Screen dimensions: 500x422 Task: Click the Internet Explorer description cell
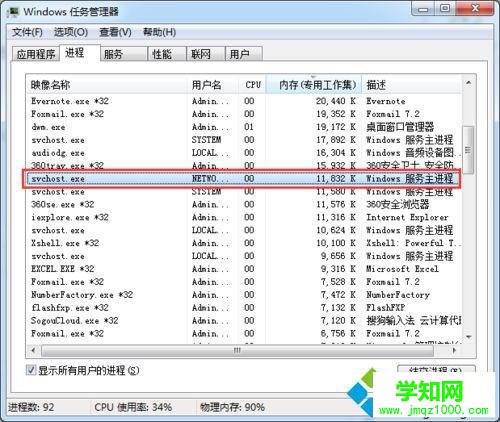[x=407, y=217]
